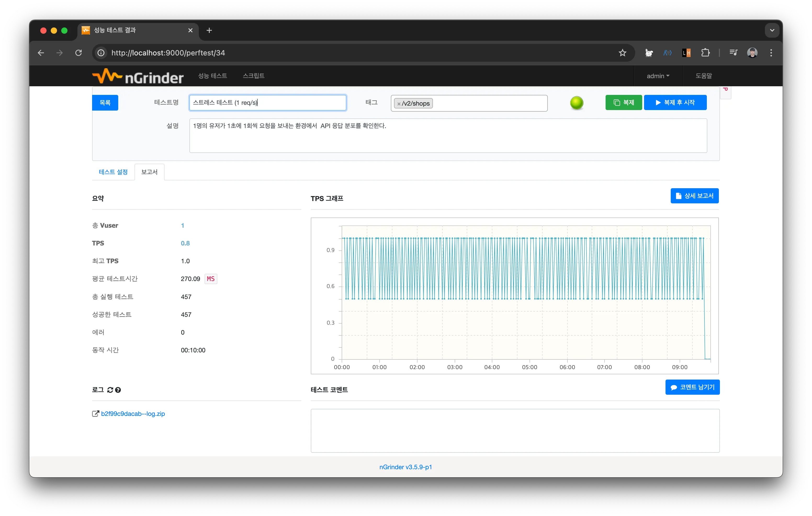Click the log help question-mark icon
This screenshot has width=812, height=516.
point(118,390)
